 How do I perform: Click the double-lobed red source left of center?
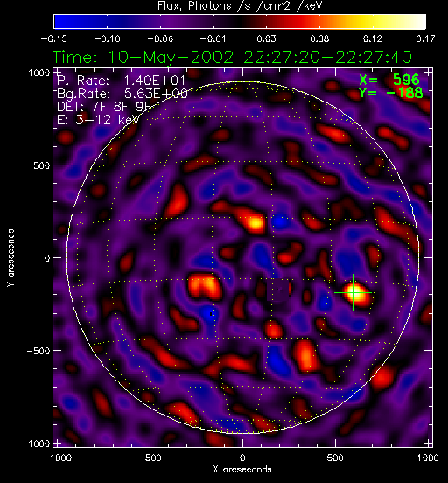coord(204,287)
